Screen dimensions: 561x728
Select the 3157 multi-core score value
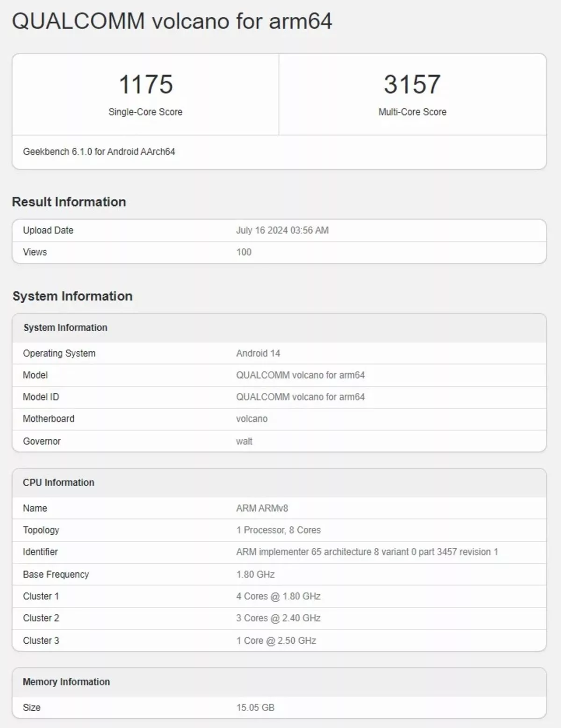click(412, 85)
